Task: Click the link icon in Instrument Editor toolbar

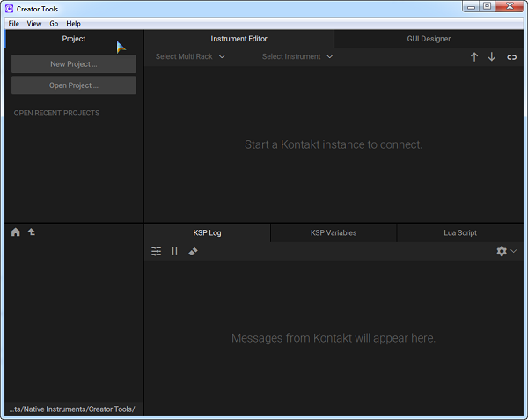Action: click(x=511, y=57)
